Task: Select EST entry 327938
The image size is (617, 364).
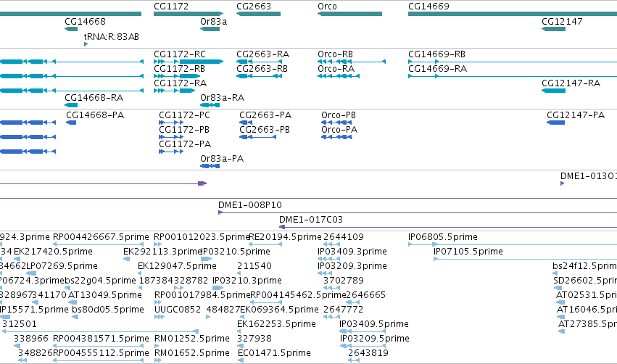Action: pos(254,339)
